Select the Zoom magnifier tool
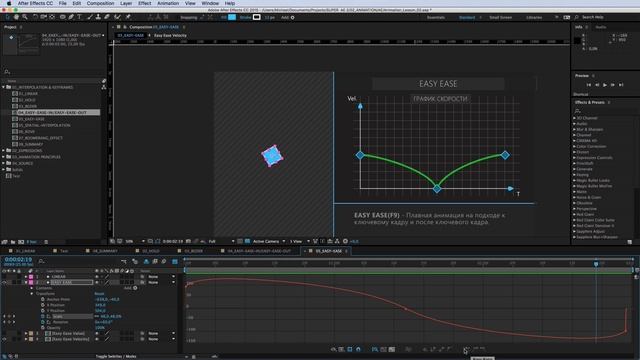Viewport: 640px width, 360px height. pos(25,17)
